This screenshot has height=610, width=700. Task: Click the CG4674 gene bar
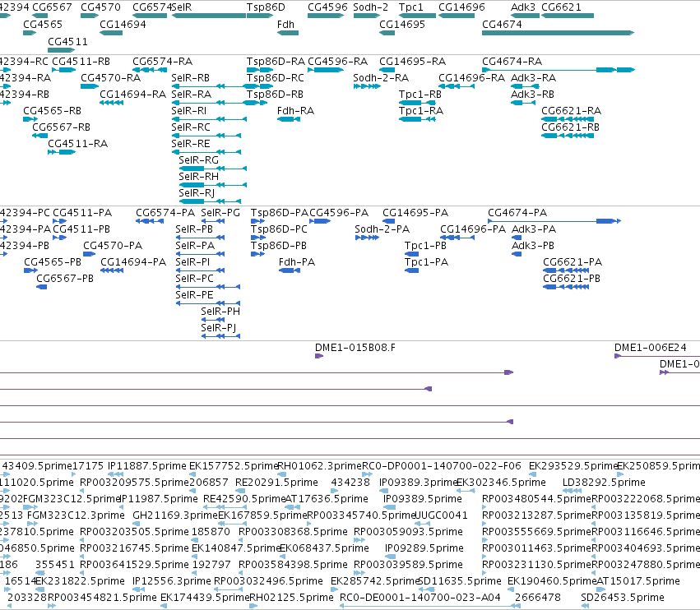pos(558,33)
